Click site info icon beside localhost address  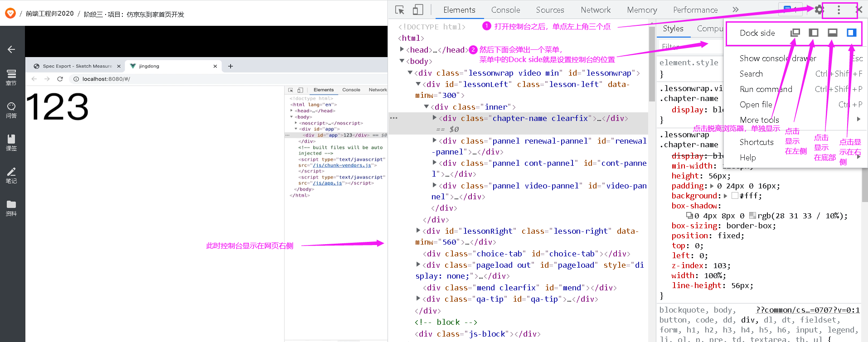click(x=76, y=79)
